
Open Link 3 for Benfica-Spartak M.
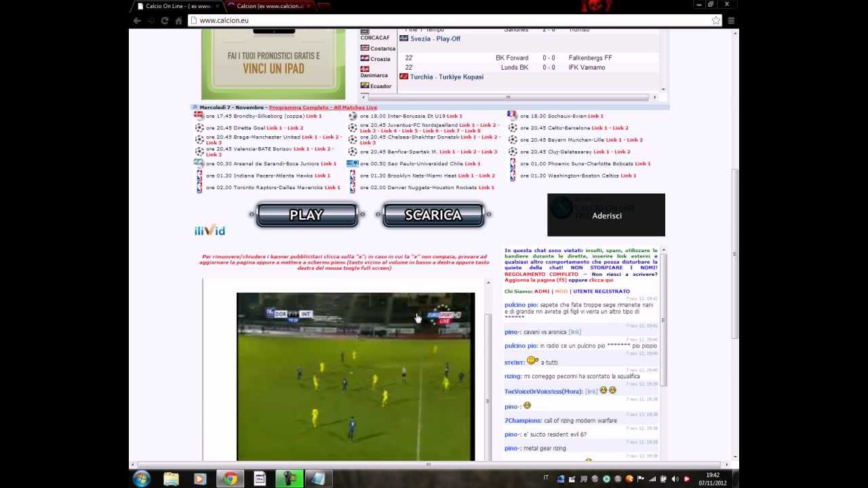[490, 152]
